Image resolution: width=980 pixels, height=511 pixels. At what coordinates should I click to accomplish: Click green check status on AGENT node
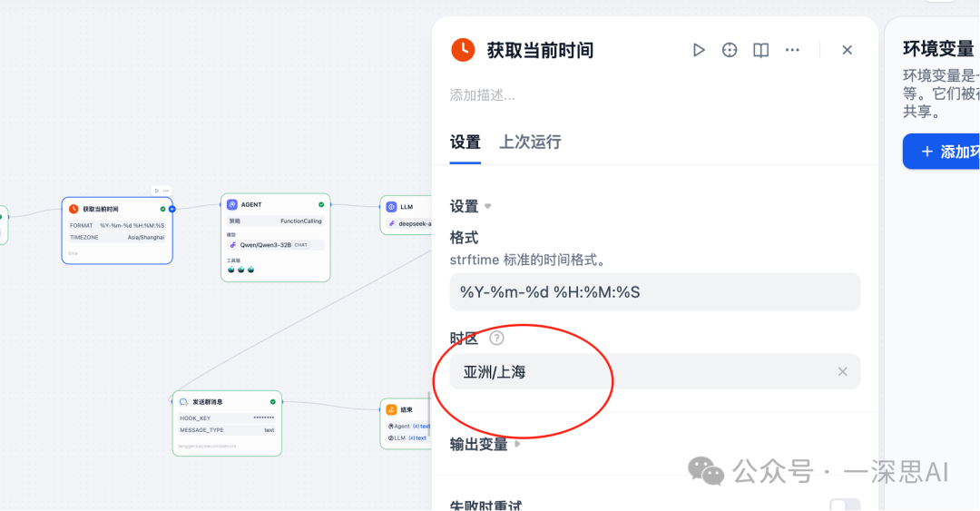[321, 204]
